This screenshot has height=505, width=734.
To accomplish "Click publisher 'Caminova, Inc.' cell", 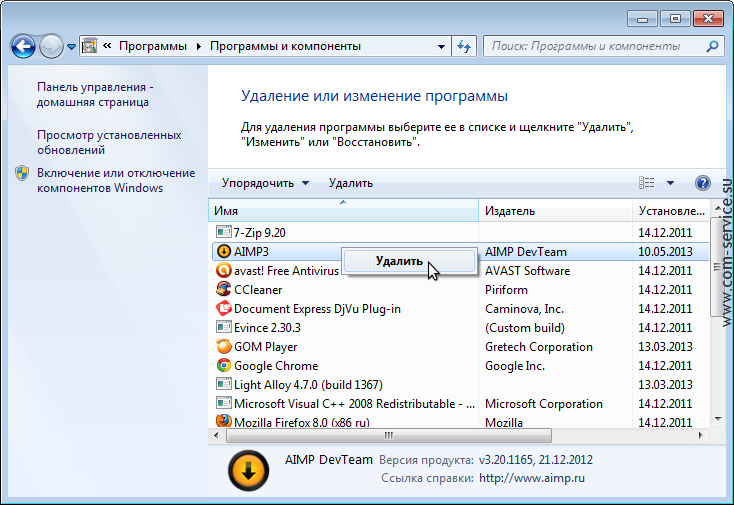I will pos(524,309).
